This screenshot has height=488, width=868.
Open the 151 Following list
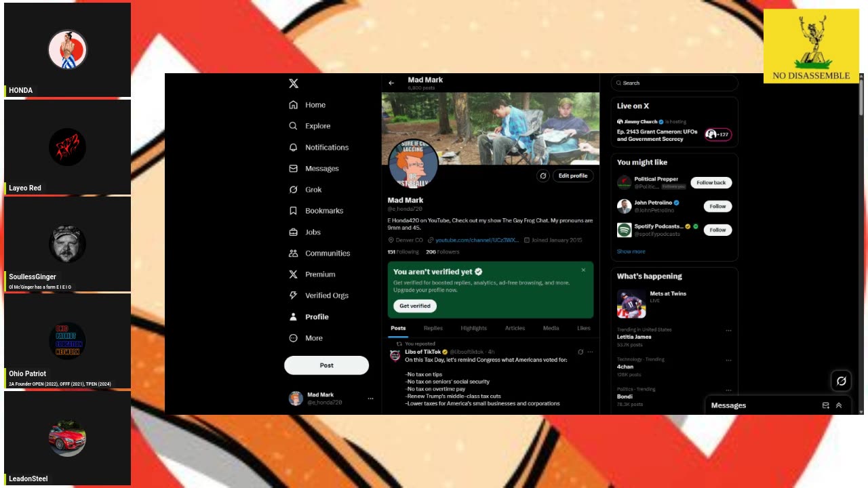pos(403,252)
